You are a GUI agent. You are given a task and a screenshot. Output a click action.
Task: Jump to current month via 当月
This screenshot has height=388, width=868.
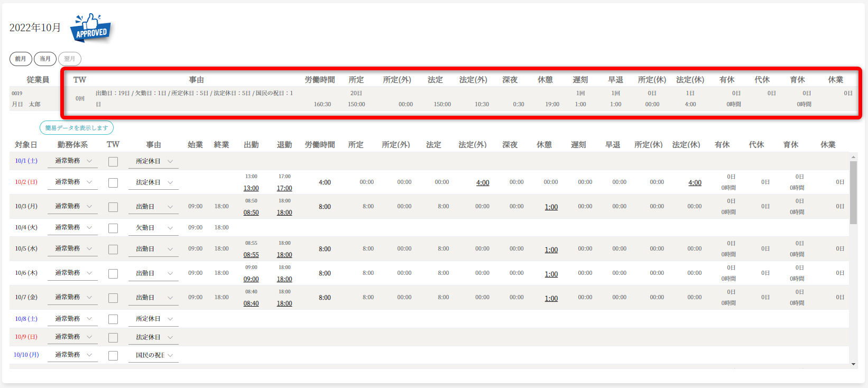pos(45,59)
